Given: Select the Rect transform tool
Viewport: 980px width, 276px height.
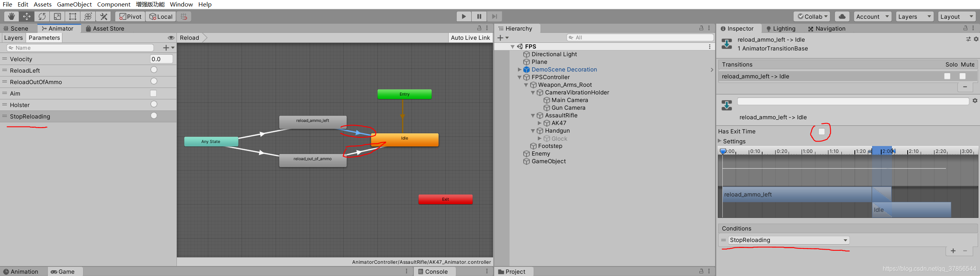Looking at the screenshot, I should 73,16.
